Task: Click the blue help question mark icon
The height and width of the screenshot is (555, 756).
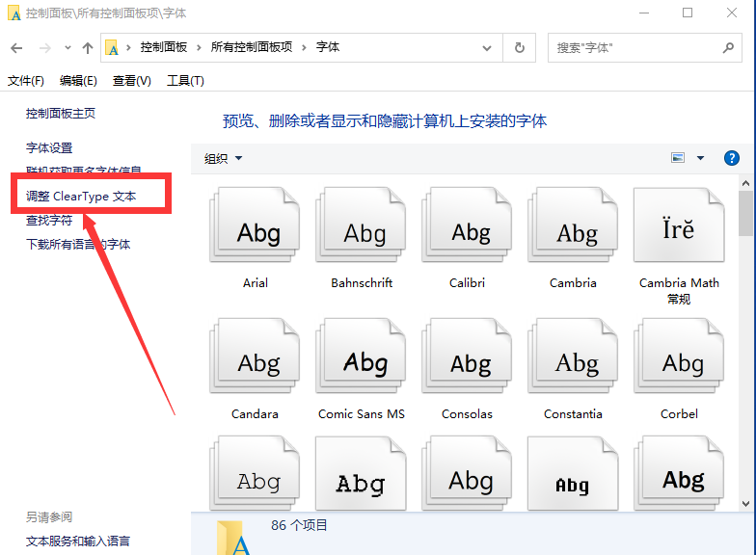Action: click(x=731, y=158)
